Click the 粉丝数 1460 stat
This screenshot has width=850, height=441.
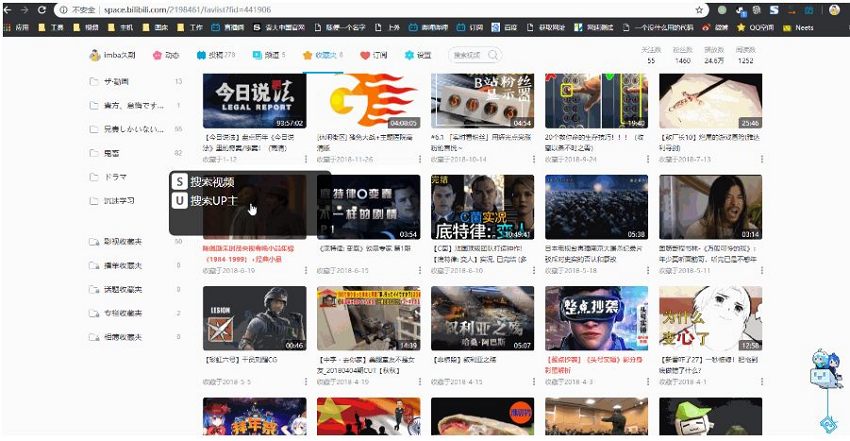pos(682,55)
